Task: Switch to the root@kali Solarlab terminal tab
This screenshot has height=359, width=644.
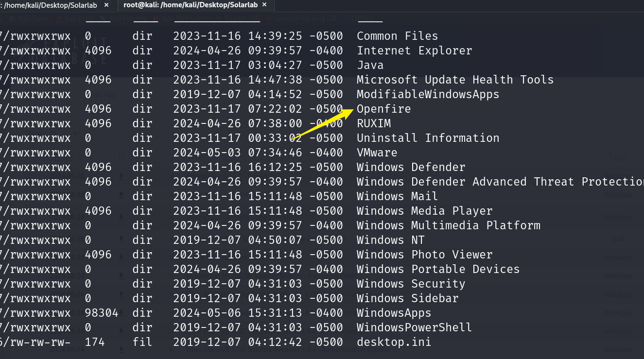Action: pos(191,5)
